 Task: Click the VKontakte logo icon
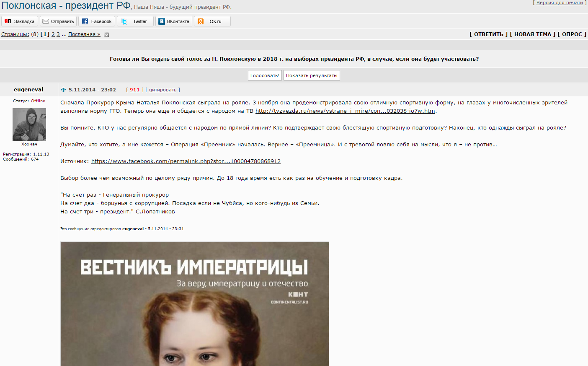[162, 21]
